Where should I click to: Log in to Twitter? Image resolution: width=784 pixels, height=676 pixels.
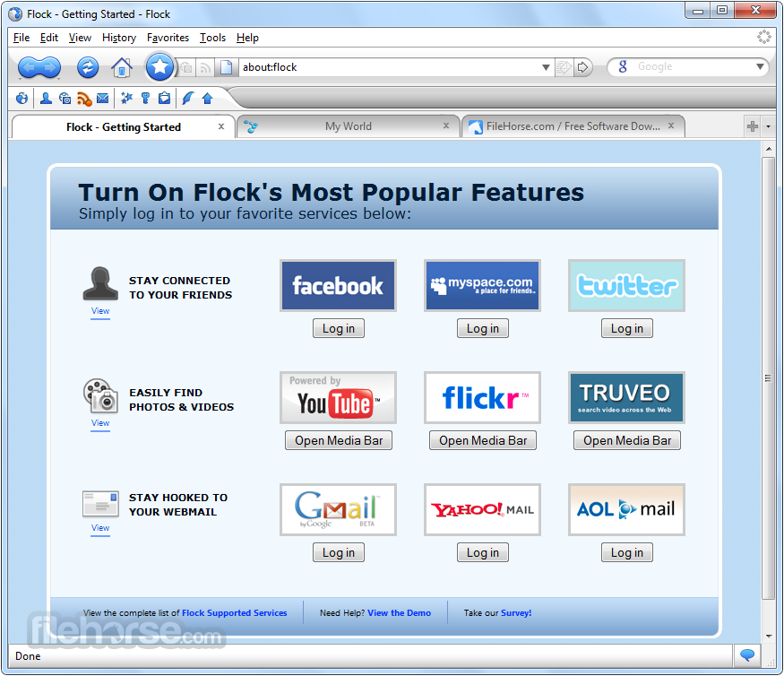click(627, 328)
